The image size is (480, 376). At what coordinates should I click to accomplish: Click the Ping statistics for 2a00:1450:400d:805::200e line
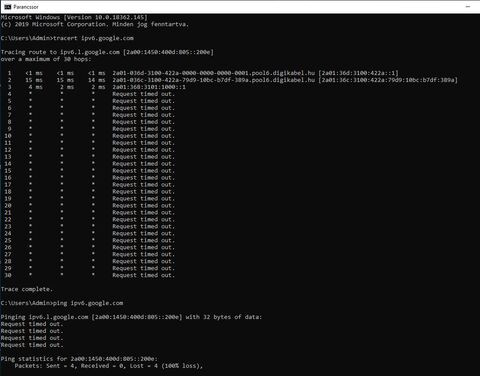pyautogui.click(x=79, y=359)
